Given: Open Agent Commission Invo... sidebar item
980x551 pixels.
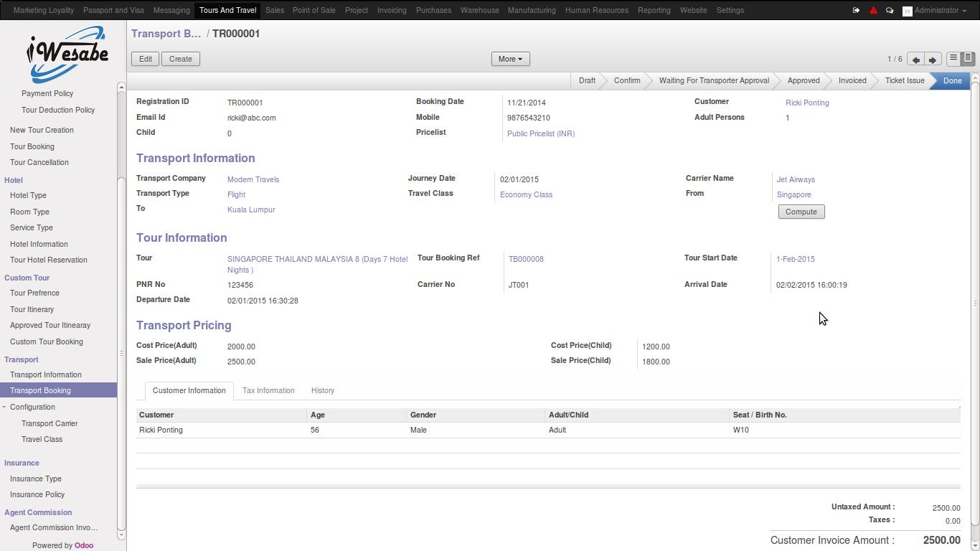Looking at the screenshot, I should pyautogui.click(x=54, y=527).
